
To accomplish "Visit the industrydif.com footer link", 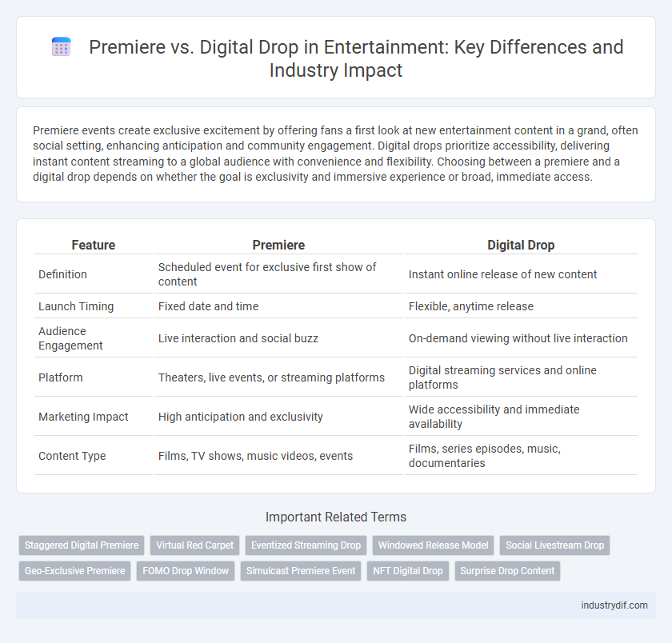I will click(614, 605).
